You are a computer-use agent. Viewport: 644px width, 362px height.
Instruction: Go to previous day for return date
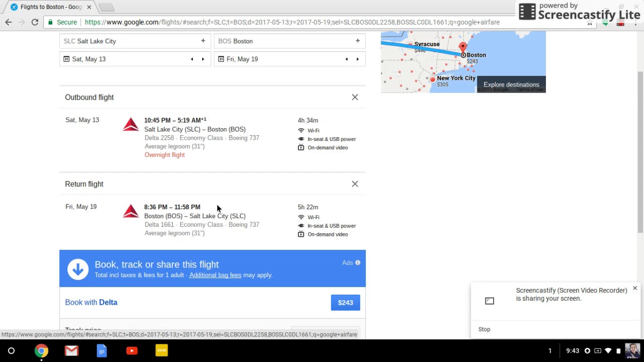pos(346,59)
